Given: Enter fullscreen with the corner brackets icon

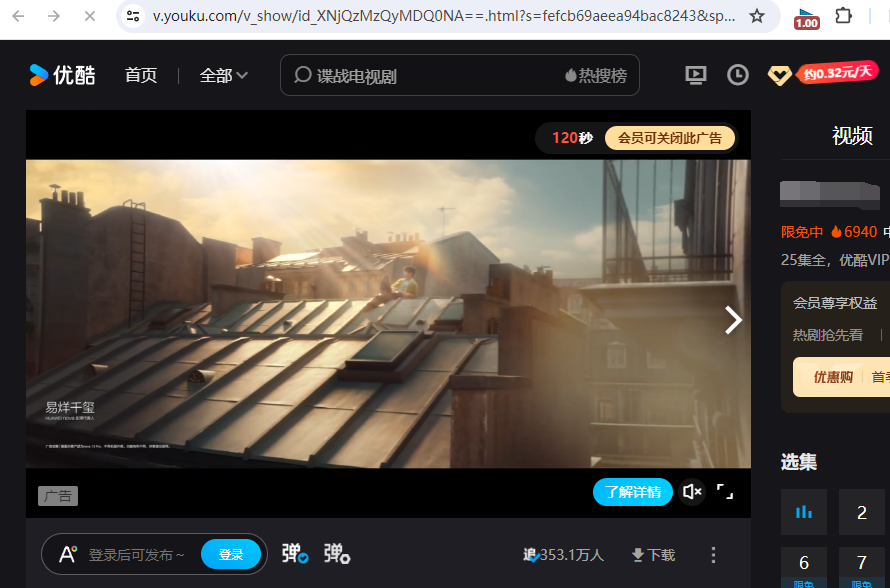Looking at the screenshot, I should pyautogui.click(x=725, y=492).
